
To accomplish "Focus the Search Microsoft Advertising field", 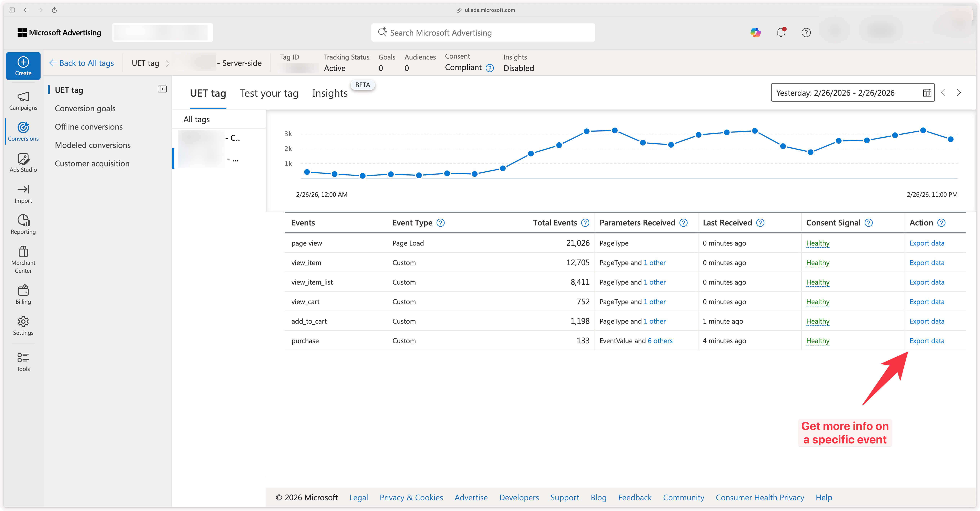I will pyautogui.click(x=483, y=33).
